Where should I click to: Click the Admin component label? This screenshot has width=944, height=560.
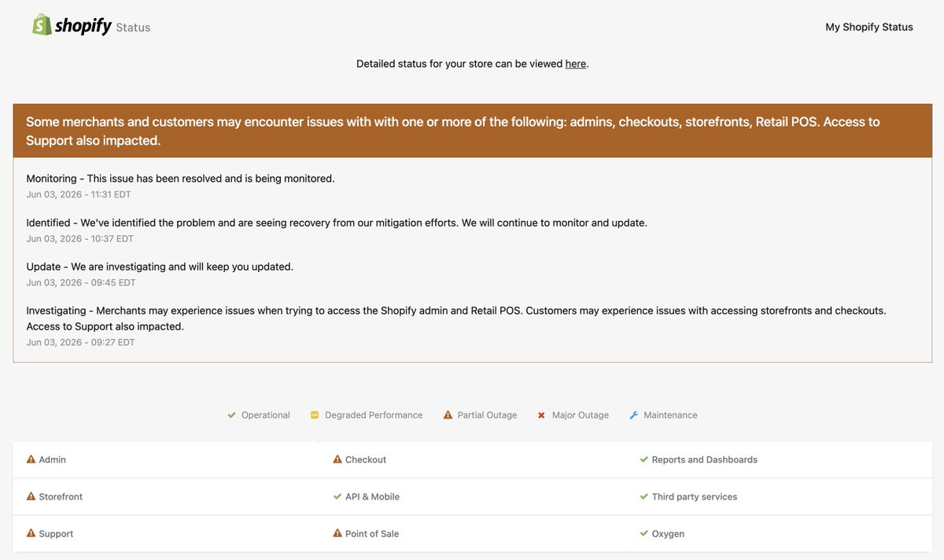pyautogui.click(x=53, y=459)
